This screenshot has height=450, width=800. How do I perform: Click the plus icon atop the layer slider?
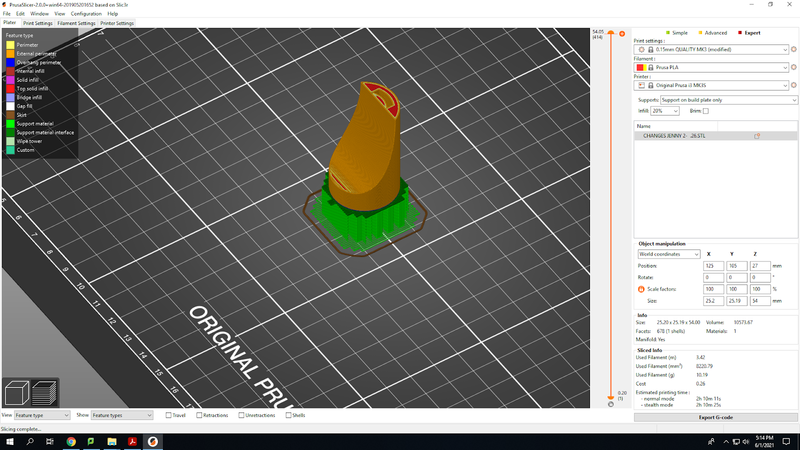coord(622,34)
